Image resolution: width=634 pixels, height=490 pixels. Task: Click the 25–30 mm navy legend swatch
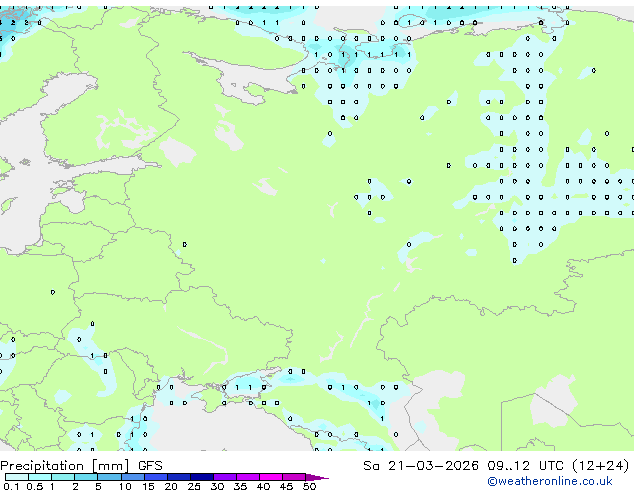click(x=202, y=477)
